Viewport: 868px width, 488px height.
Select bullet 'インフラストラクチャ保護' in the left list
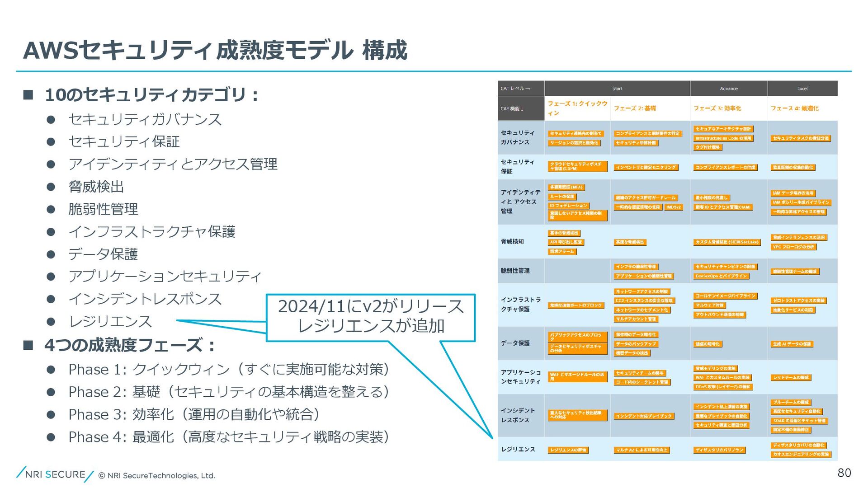(x=152, y=232)
